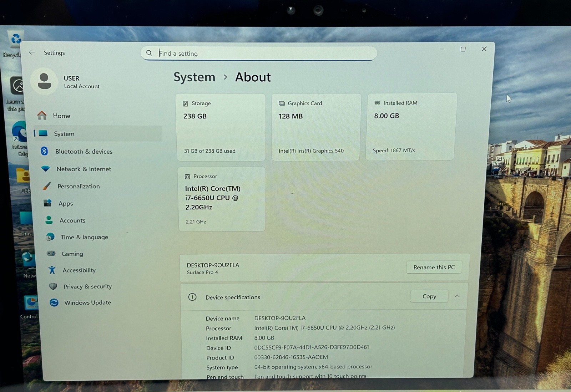The height and width of the screenshot is (392, 571).
Task: Click the Installed RAM chip icon
Action: click(x=377, y=103)
